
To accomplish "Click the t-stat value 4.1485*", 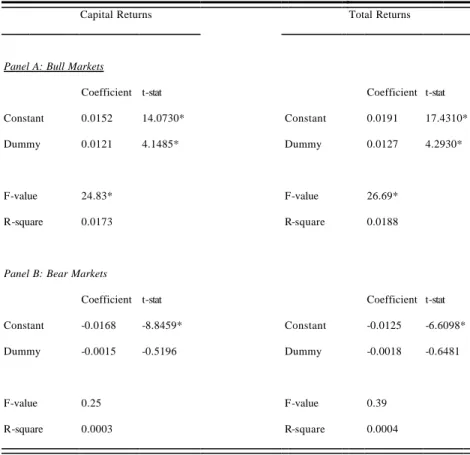I will pyautogui.click(x=160, y=144).
